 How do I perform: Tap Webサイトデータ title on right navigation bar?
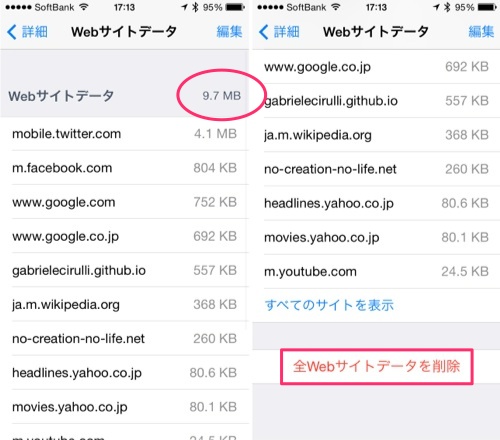(376, 32)
